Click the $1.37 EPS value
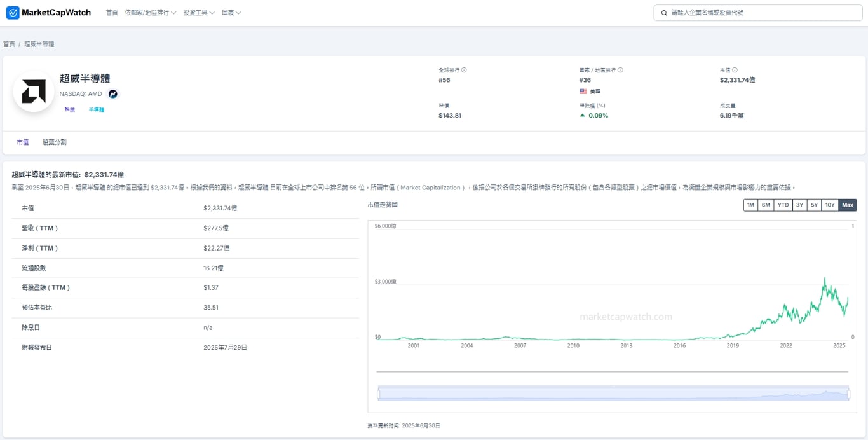Image resolution: width=868 pixels, height=440 pixels. pos(211,288)
